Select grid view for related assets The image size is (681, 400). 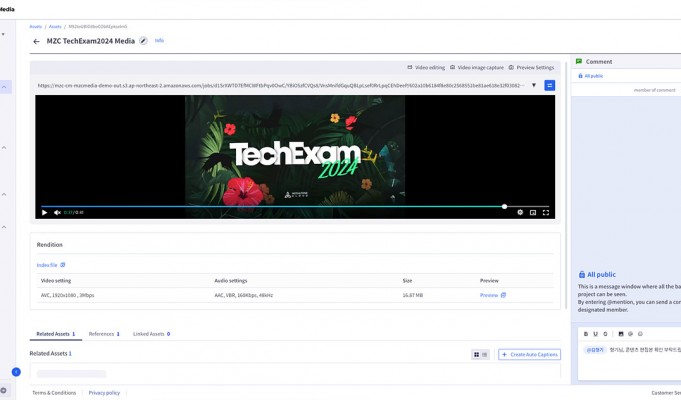[476, 355]
